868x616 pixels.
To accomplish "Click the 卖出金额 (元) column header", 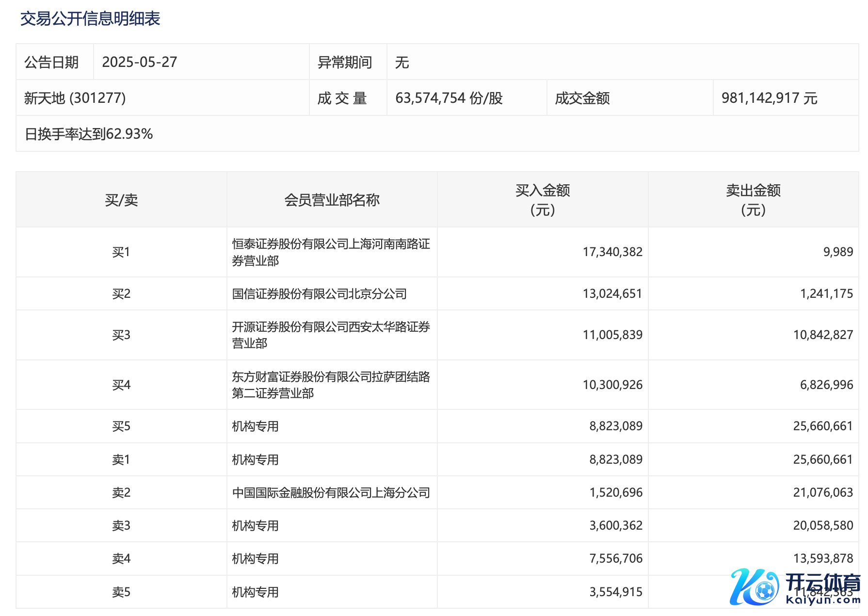I will (x=753, y=200).
